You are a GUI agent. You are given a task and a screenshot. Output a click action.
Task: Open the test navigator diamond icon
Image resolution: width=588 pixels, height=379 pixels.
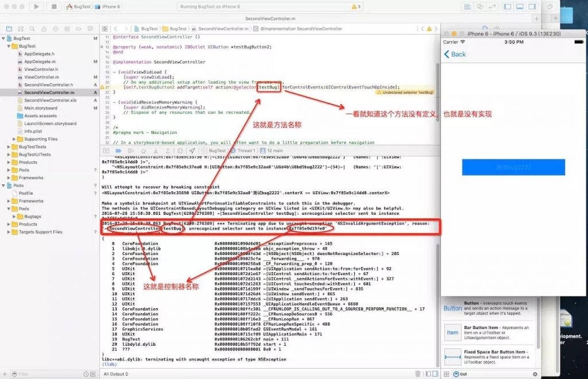pyautogui.click(x=56, y=29)
